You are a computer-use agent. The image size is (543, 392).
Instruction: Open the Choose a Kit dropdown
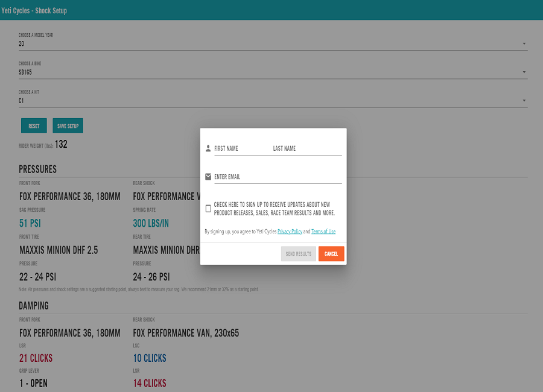273,101
